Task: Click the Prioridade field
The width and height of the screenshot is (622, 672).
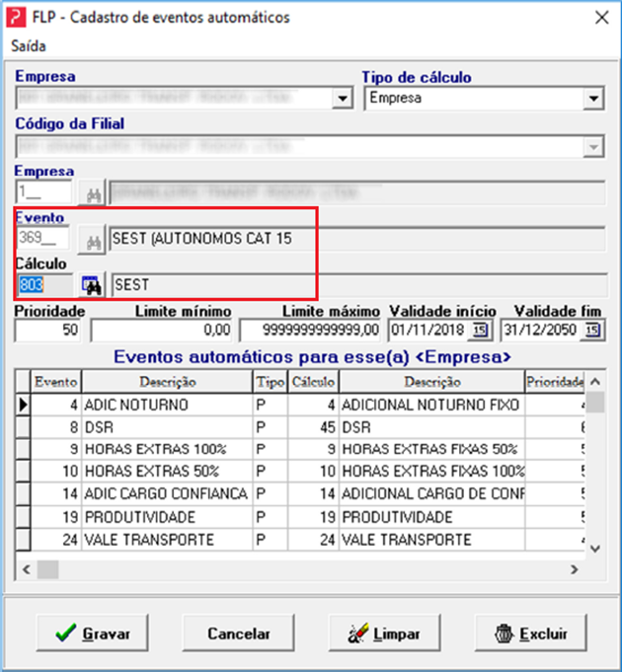Action: pyautogui.click(x=47, y=330)
